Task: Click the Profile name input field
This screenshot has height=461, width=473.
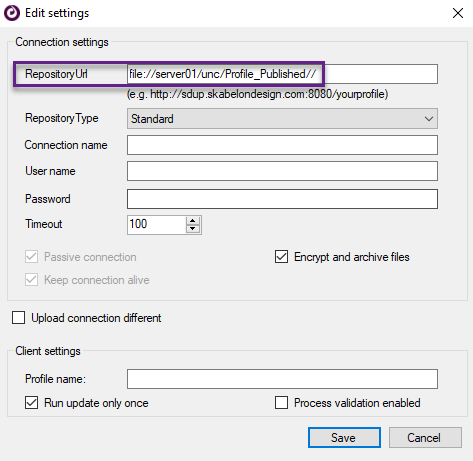Action: (x=282, y=379)
